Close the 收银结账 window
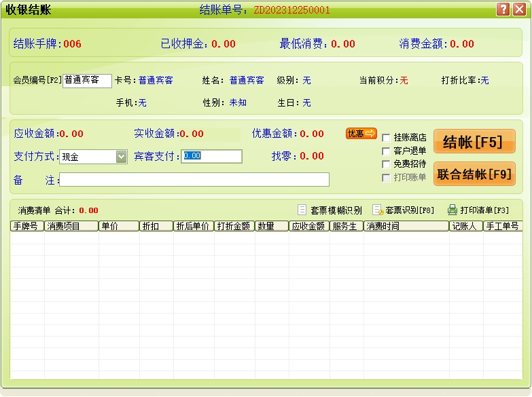This screenshot has width=532, height=397. pos(519,10)
